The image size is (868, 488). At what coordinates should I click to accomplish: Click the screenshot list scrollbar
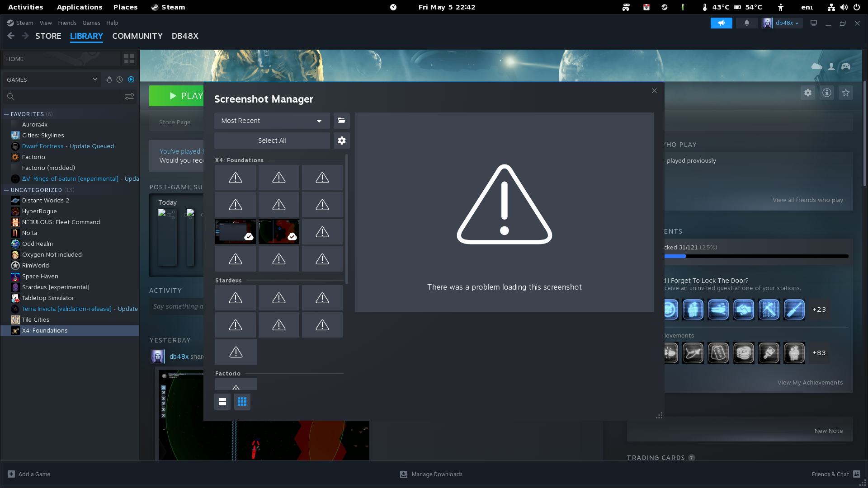(x=347, y=219)
